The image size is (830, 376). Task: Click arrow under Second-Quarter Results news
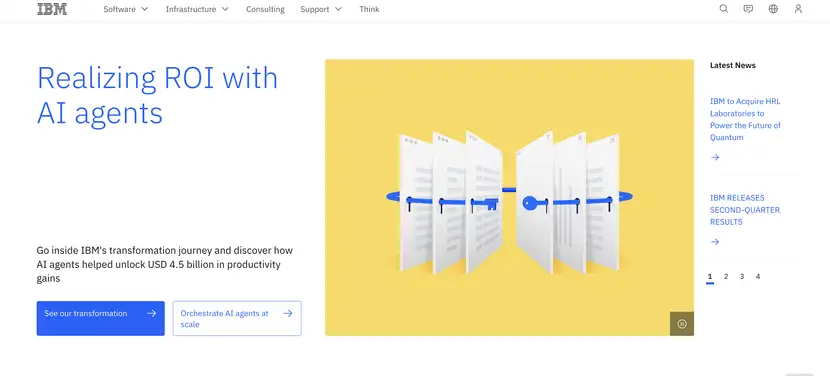[715, 242]
